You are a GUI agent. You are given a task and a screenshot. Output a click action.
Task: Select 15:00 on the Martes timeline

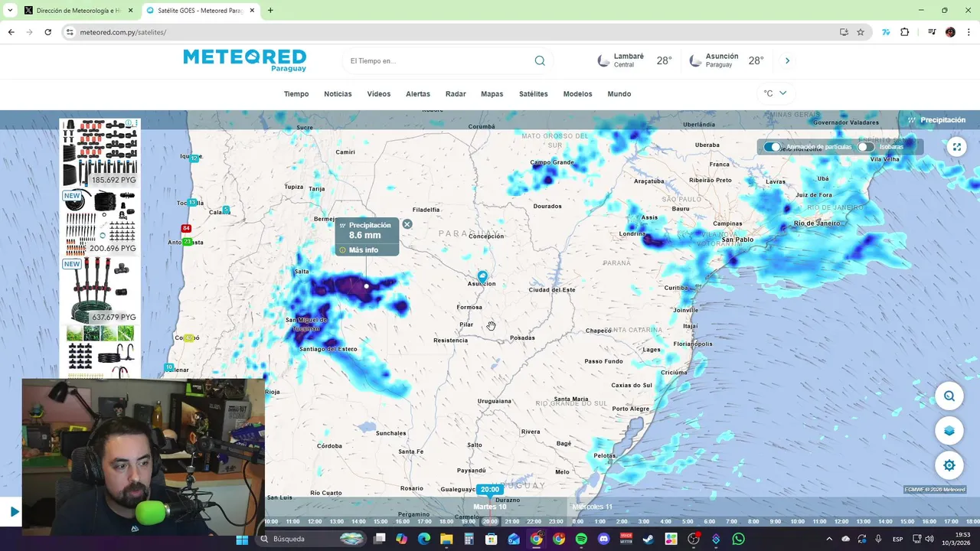[x=381, y=522]
